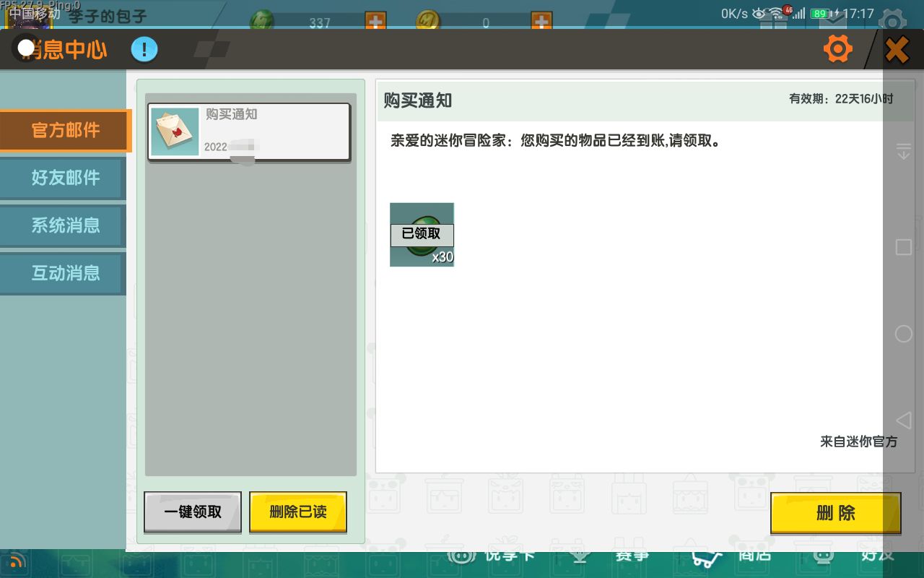Click the 有效期：22天16小时 text
Screen dimensions: 924x578
tap(841, 99)
